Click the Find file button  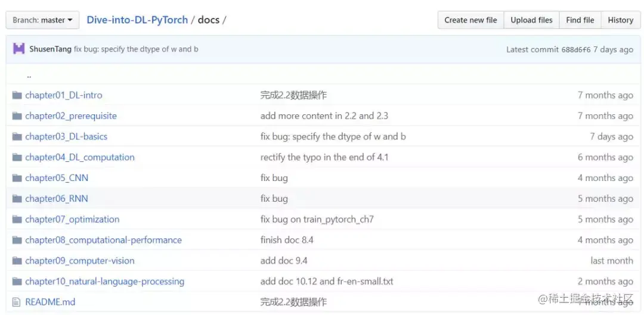pos(580,20)
